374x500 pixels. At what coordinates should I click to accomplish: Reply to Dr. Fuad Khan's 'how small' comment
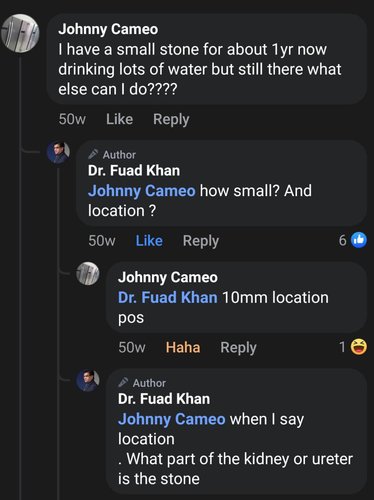(x=201, y=241)
